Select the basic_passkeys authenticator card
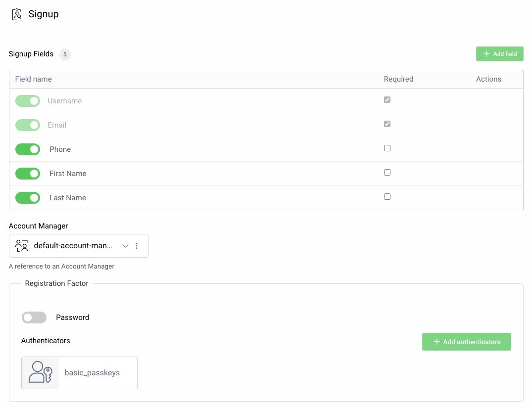This screenshot has height=408, width=532. pyautogui.click(x=79, y=372)
